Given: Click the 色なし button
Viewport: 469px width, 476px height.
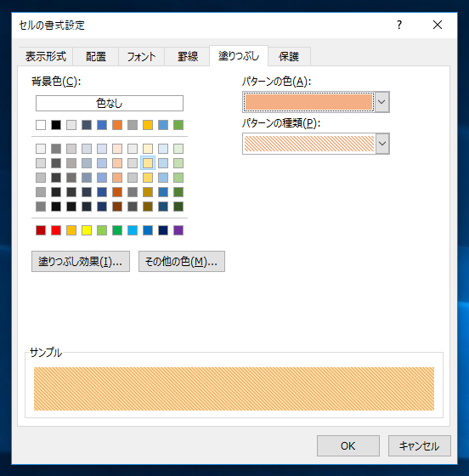Looking at the screenshot, I should (x=110, y=104).
